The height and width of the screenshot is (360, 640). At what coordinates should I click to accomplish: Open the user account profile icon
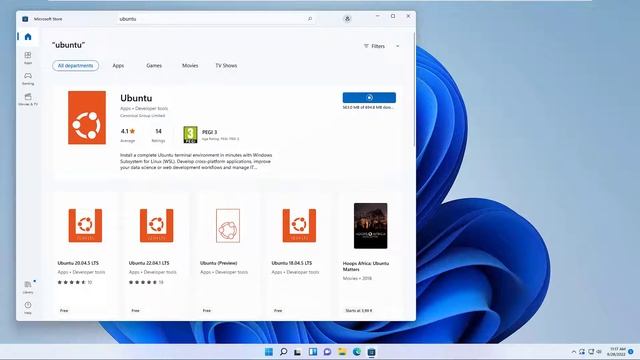click(x=347, y=19)
